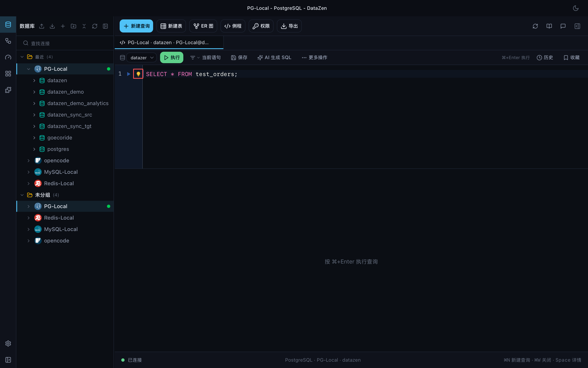Expand the datazen_demo database node
Image resolution: width=588 pixels, height=368 pixels.
coord(34,92)
